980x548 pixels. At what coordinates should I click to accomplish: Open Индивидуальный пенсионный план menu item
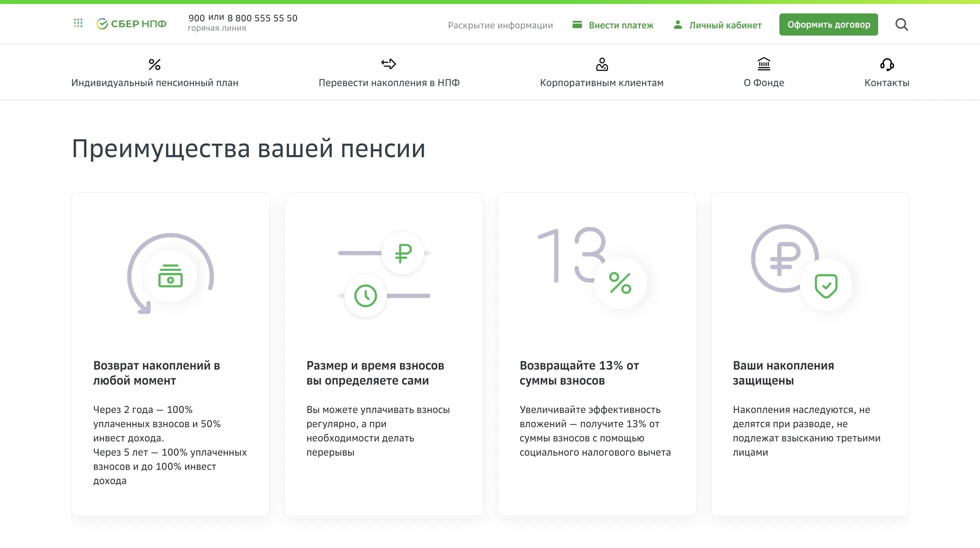(x=155, y=83)
